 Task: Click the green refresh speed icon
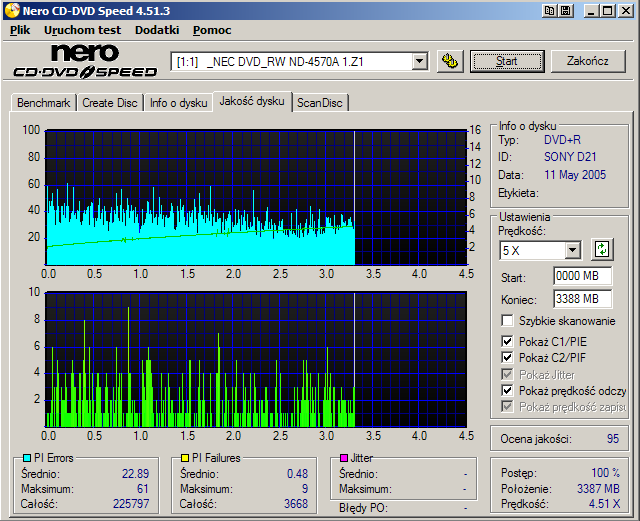tap(602, 249)
